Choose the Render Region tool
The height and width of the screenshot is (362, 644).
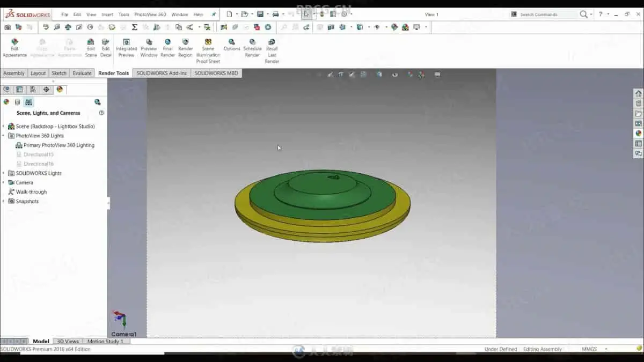click(185, 48)
